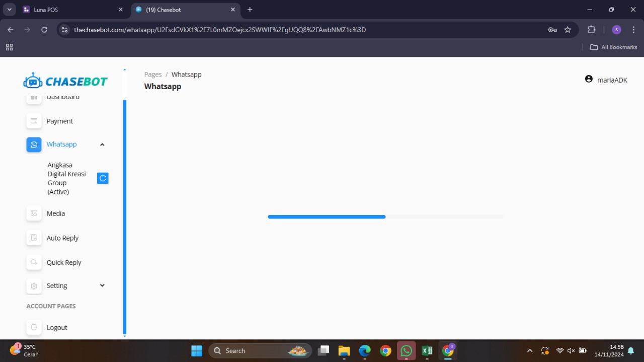This screenshot has width=644, height=362.
Task: Refresh the Angkasa Digital Kreasi Group device
Action: (x=103, y=178)
